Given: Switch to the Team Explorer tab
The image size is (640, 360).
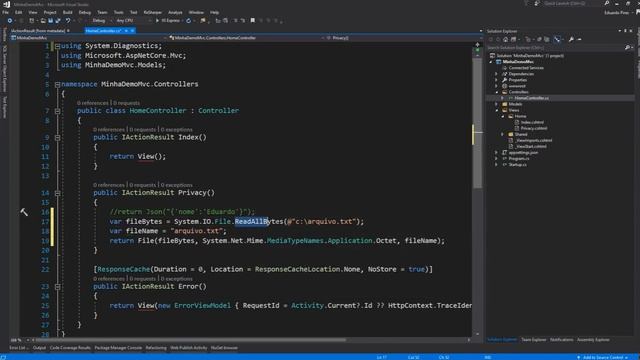Looking at the screenshot, I should pyautogui.click(x=533, y=340).
